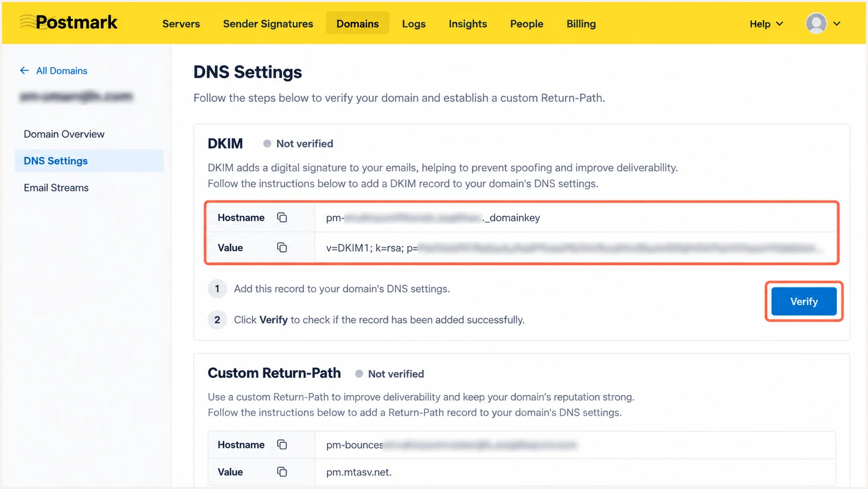Return to All Domains link
This screenshot has height=489, width=868.
pyautogui.click(x=62, y=71)
